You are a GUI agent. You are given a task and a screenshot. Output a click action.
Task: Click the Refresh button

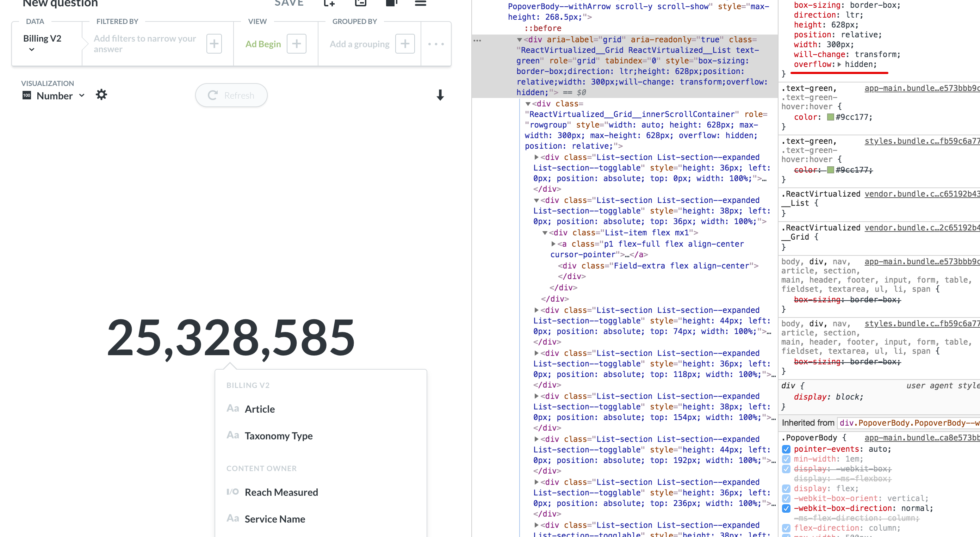231,95
